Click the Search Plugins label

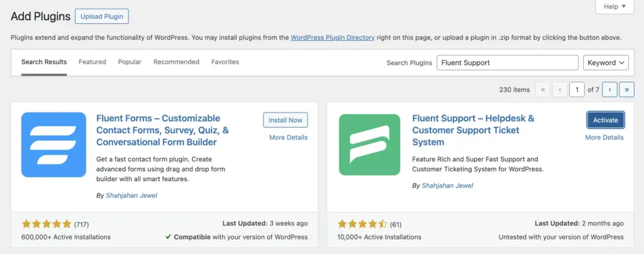(409, 63)
